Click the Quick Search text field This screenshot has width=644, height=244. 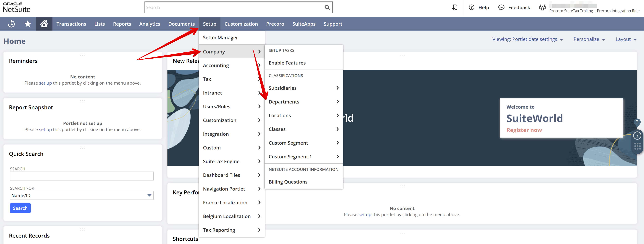click(82, 176)
